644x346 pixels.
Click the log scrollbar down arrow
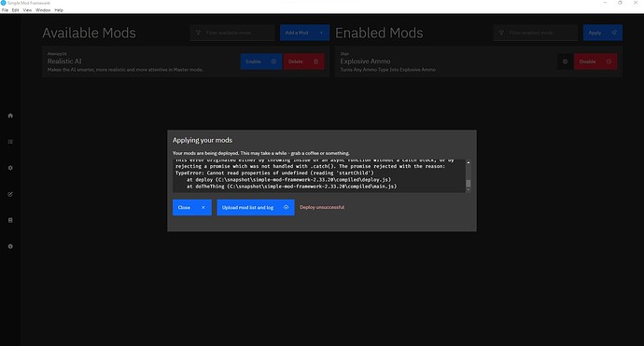pos(469,190)
